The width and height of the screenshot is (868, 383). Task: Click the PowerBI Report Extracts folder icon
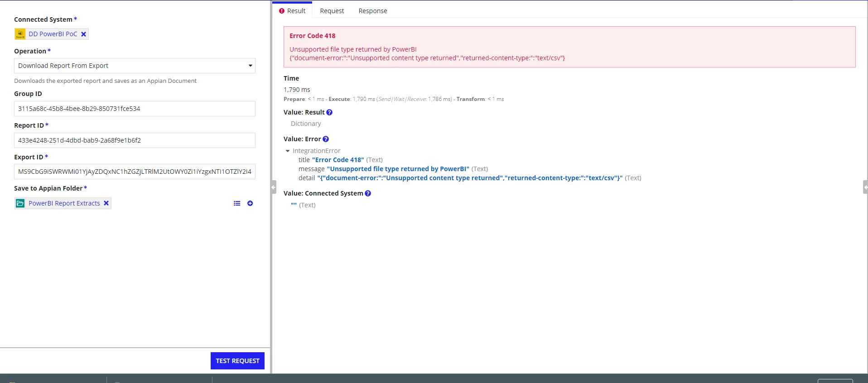tap(20, 203)
